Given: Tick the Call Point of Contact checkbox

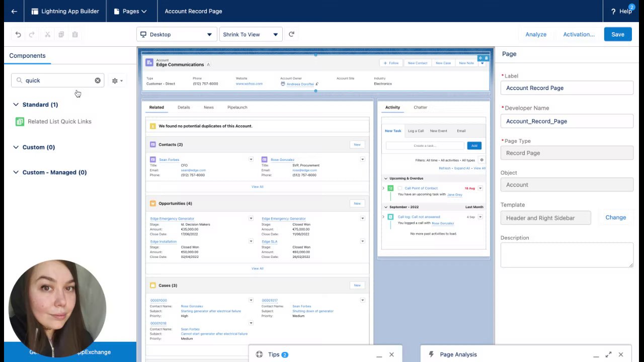Looking at the screenshot, I should tap(400, 188).
